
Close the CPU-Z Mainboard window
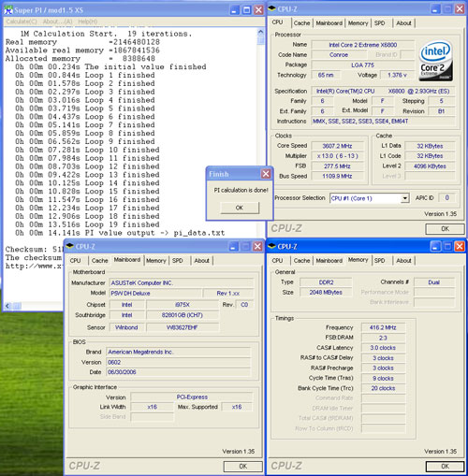point(257,247)
